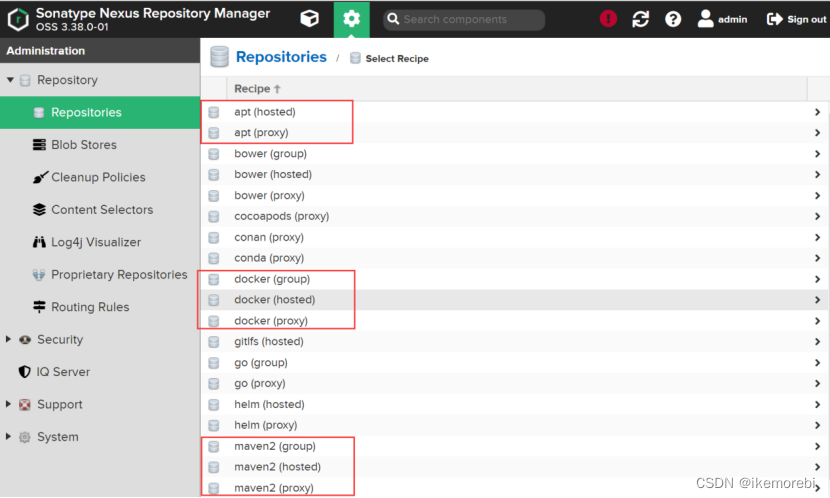Select the docker (hosted) recipe
Screen dimensions: 830x498
point(513,300)
